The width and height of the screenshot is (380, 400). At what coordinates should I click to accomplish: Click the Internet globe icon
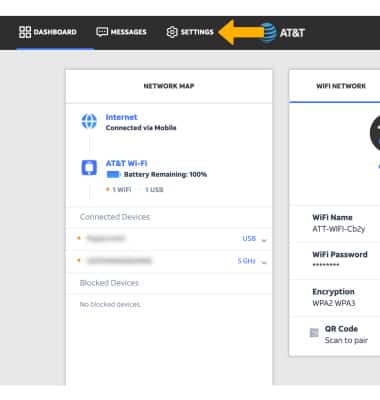(x=89, y=121)
